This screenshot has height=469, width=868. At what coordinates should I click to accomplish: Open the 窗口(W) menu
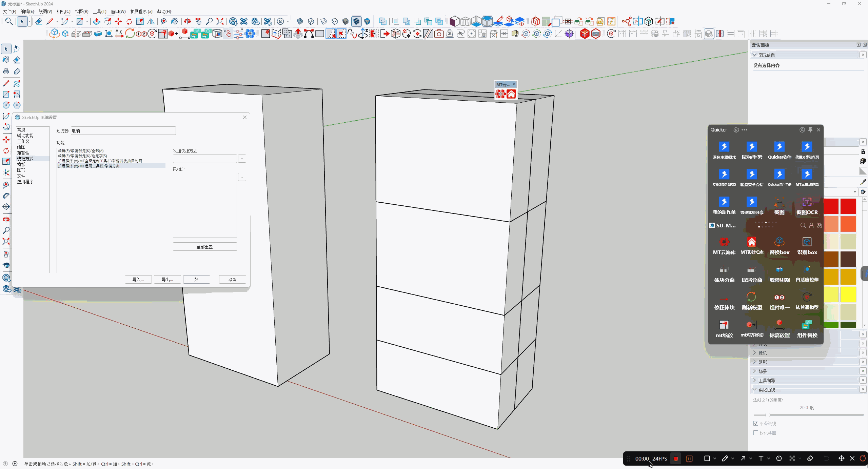pyautogui.click(x=118, y=12)
